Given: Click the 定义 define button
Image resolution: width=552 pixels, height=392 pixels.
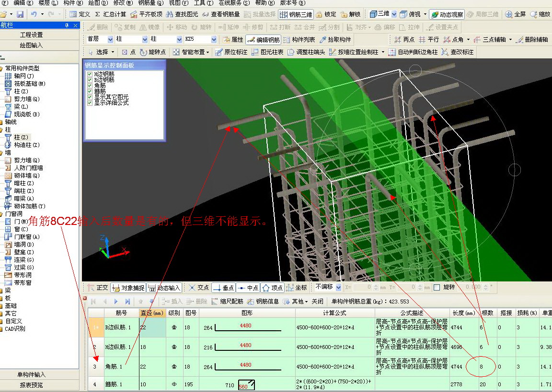Looking at the screenshot, I should click(x=80, y=14).
